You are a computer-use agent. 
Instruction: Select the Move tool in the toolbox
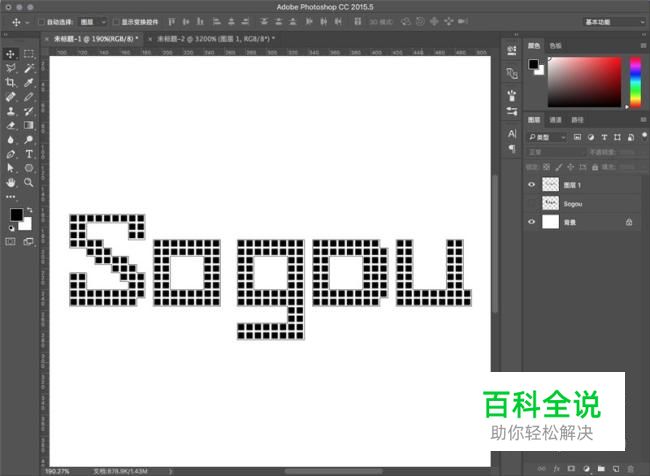point(10,54)
